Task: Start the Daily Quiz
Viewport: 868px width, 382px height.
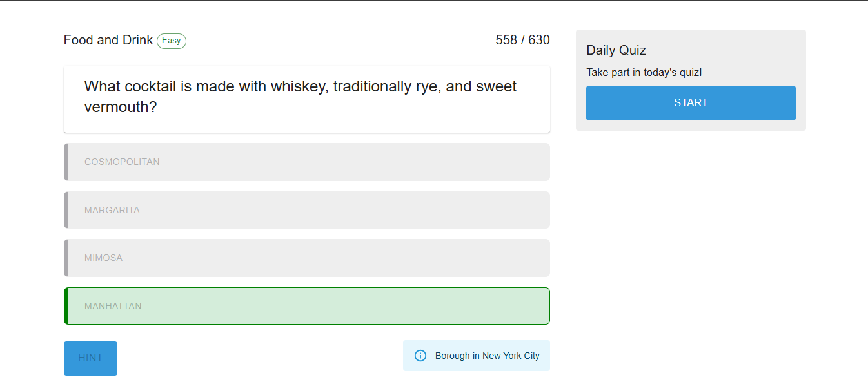Action: point(691,103)
